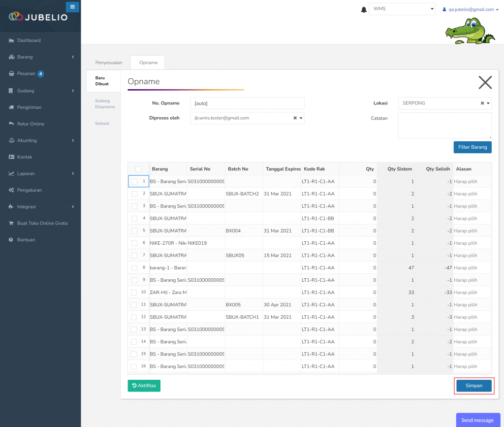504x427 pixels.
Task: Click the No. Opname input field
Action: click(247, 103)
